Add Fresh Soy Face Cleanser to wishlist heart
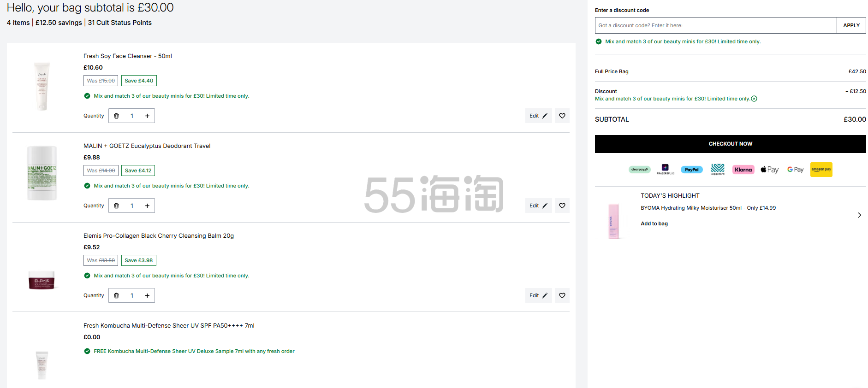 tap(562, 116)
